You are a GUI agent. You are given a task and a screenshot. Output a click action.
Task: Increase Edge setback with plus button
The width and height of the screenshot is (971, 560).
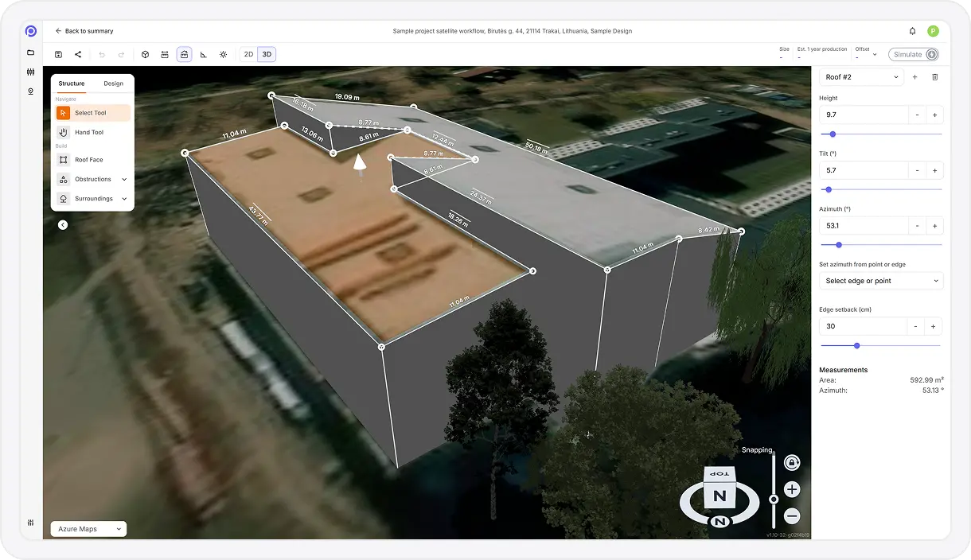coord(934,326)
